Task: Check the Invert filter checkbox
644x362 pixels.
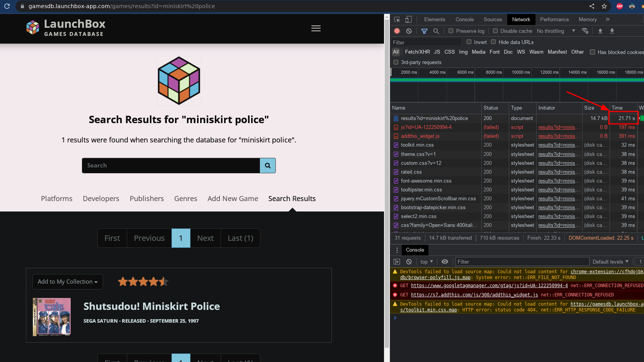Action: 469,42
